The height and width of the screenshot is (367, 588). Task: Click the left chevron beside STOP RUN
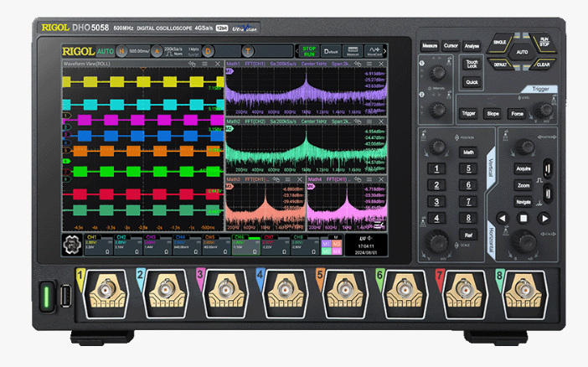pyautogui.click(x=297, y=51)
